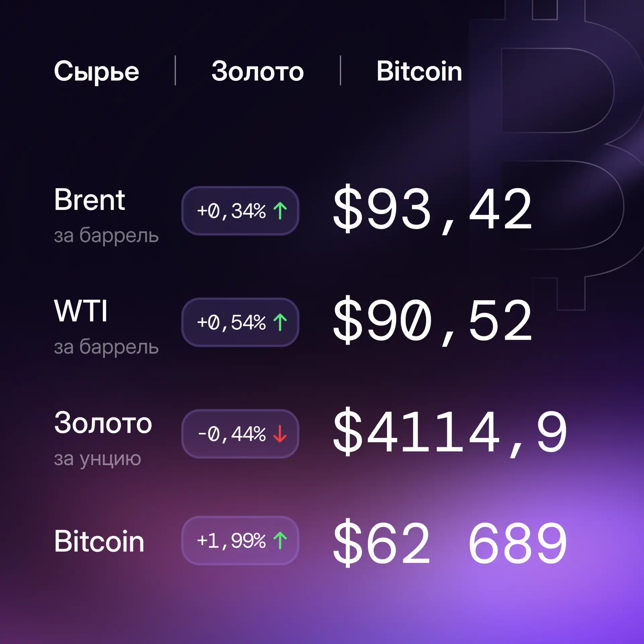
Task: Click the WTI green up arrow
Action: (x=280, y=322)
